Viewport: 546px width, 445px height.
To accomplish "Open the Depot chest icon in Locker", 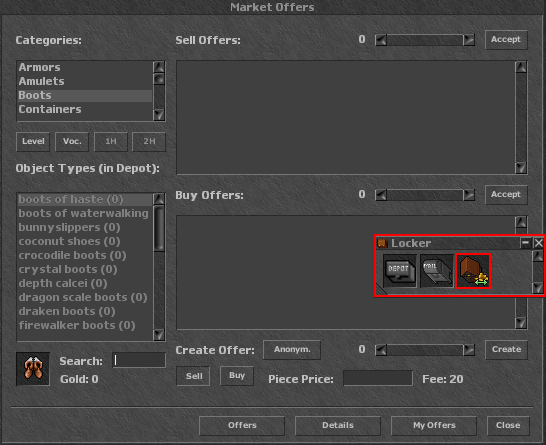I will click(399, 271).
